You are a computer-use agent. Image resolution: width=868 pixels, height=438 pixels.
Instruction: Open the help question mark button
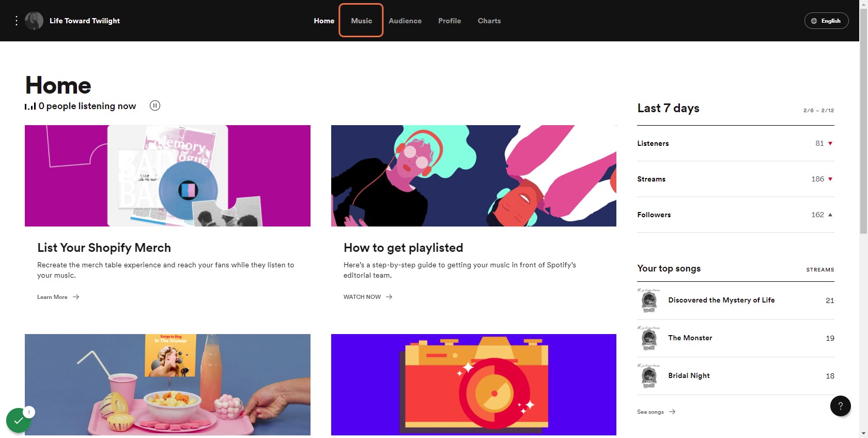click(x=841, y=406)
